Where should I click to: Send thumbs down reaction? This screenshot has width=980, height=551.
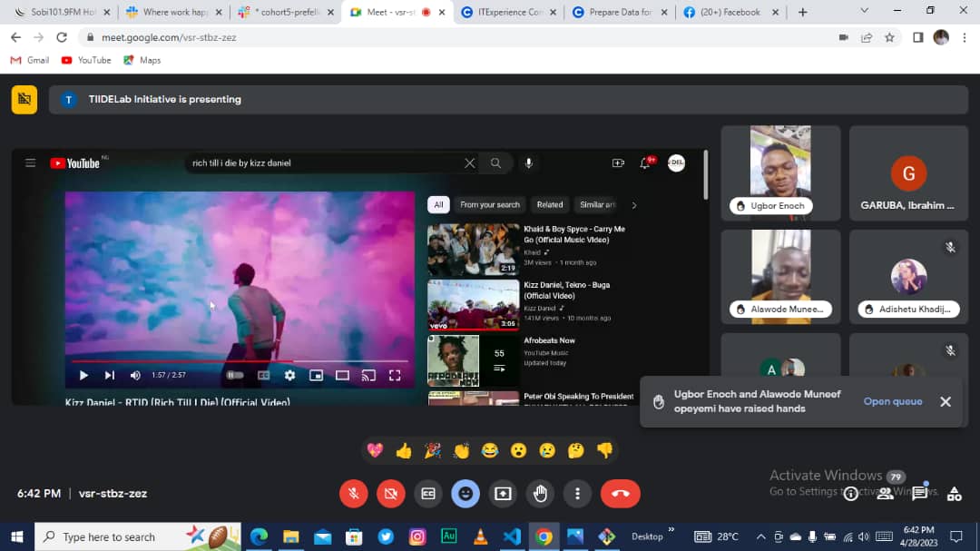click(604, 450)
